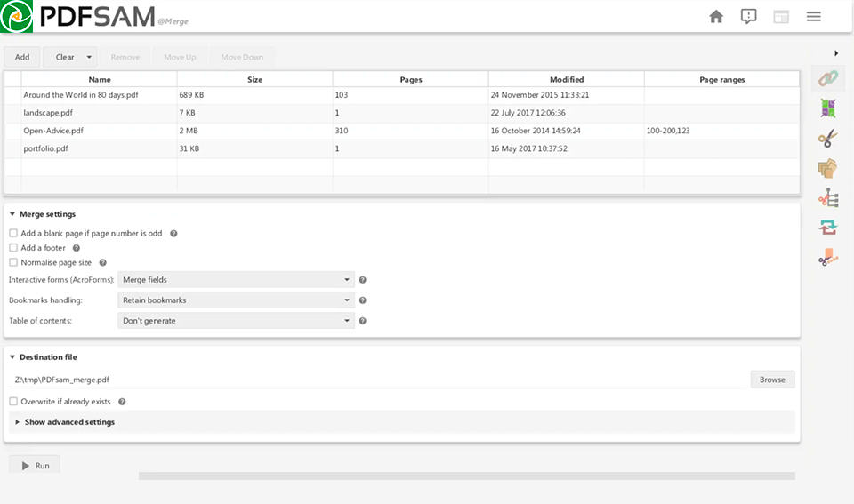Click the progress bar beside Run

click(x=467, y=476)
